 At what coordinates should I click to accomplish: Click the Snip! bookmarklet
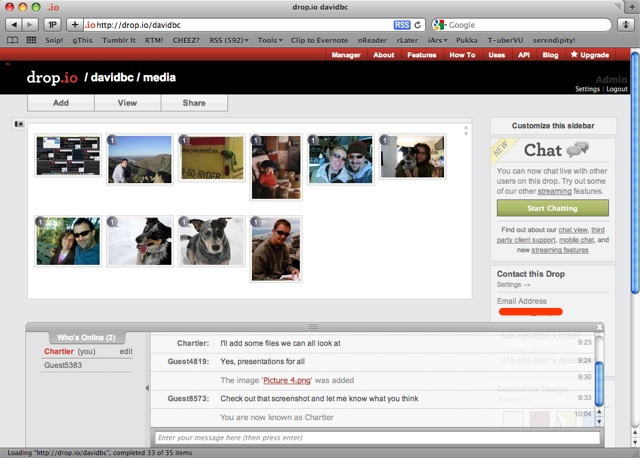pyautogui.click(x=54, y=40)
